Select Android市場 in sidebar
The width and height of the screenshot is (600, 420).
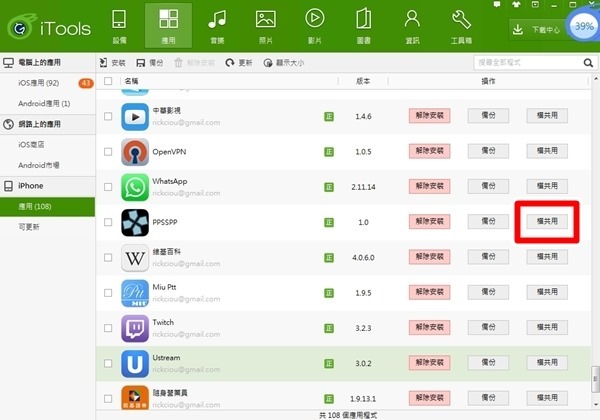47,165
